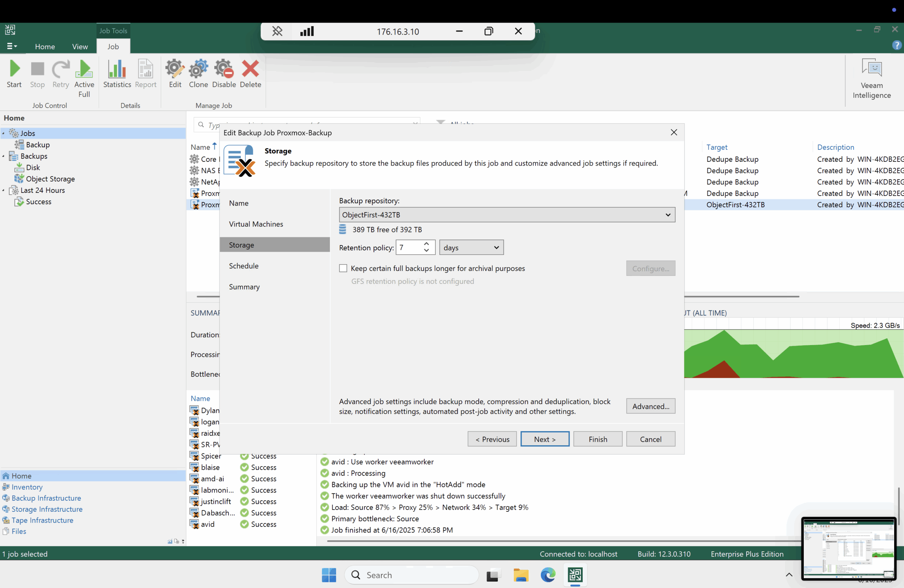Open Veeam Intelligence assistant
This screenshot has width=904, height=588.
point(871,79)
